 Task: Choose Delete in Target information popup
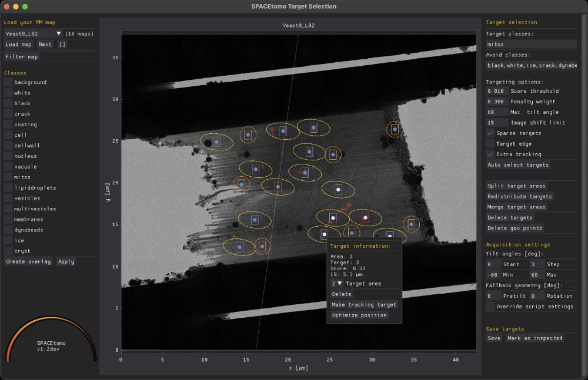click(x=342, y=294)
